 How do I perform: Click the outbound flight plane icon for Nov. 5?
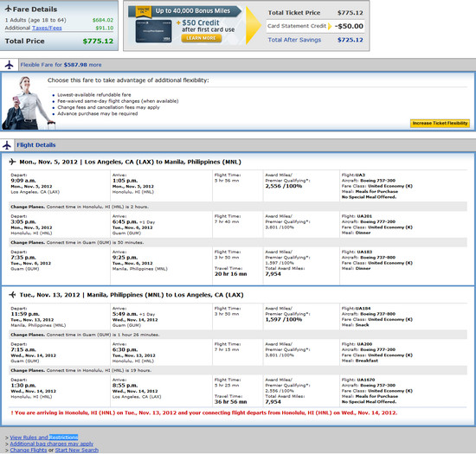12,162
